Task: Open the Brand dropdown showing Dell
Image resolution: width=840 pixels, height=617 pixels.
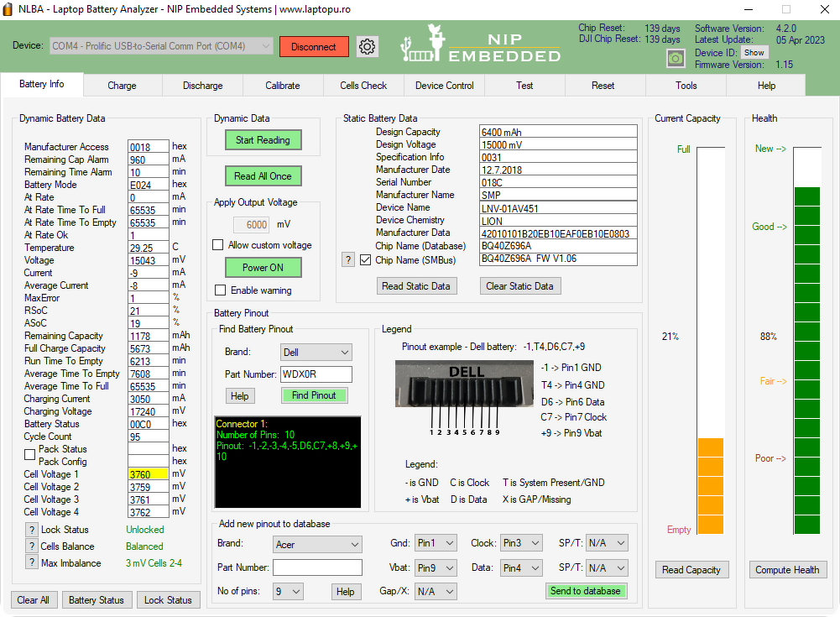Action: coord(316,353)
